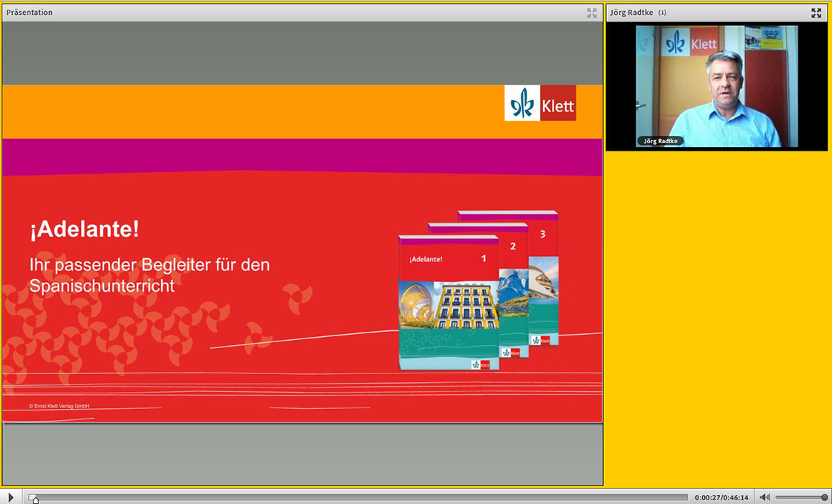Screen dimensions: 832x504
Task: Click the elapsed time display 0:00:27/0:46:14
Action: coord(721,497)
